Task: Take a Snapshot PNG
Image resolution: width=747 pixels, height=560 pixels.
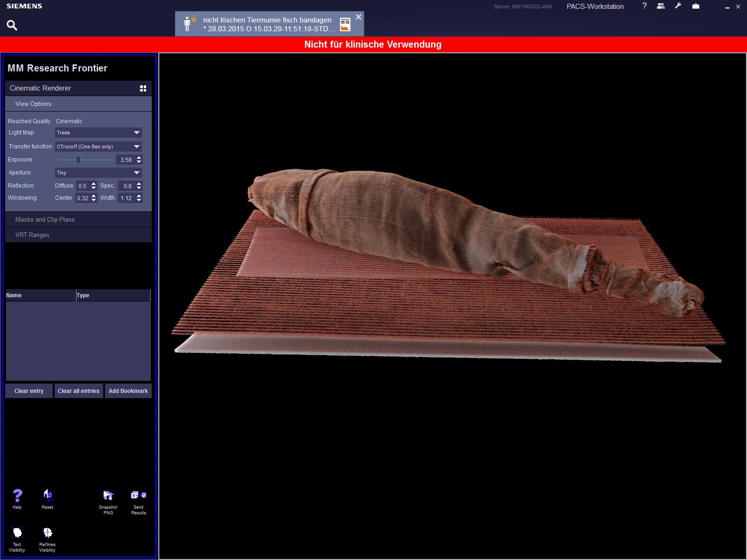Action: click(x=108, y=496)
